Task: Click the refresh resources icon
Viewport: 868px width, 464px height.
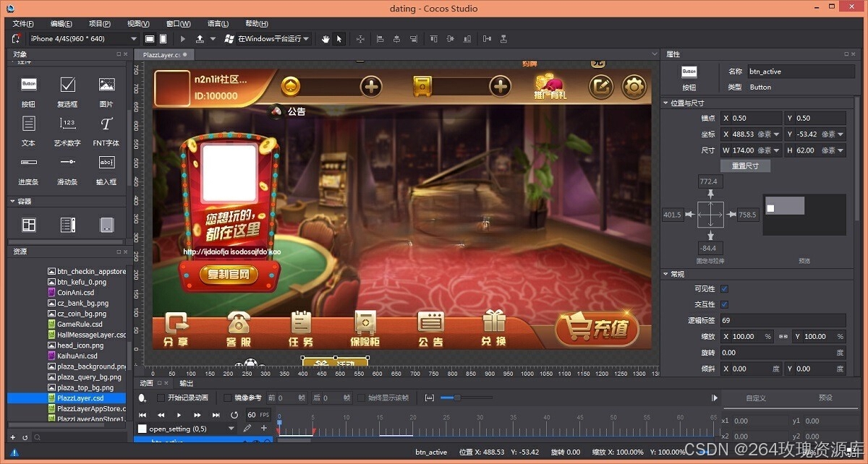Action: [x=25, y=437]
